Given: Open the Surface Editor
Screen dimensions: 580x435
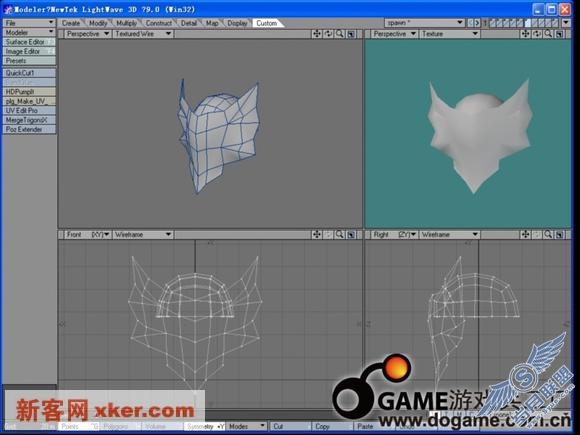Looking at the screenshot, I should [x=29, y=42].
